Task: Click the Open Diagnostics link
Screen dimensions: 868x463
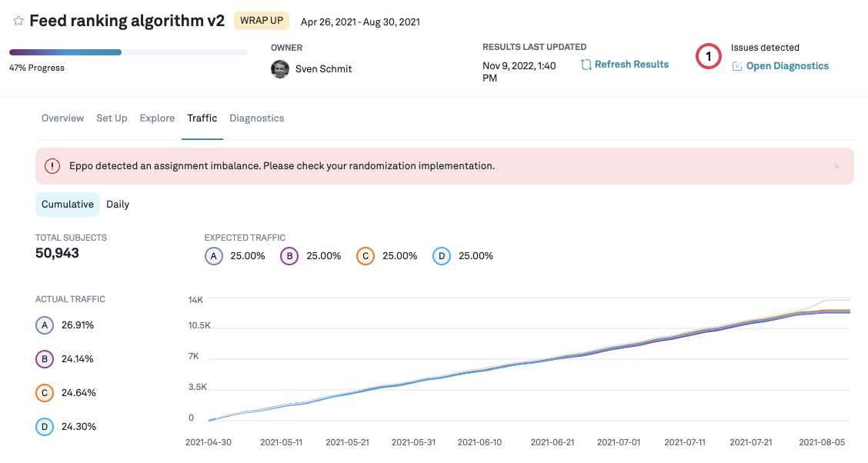Action: coord(787,66)
